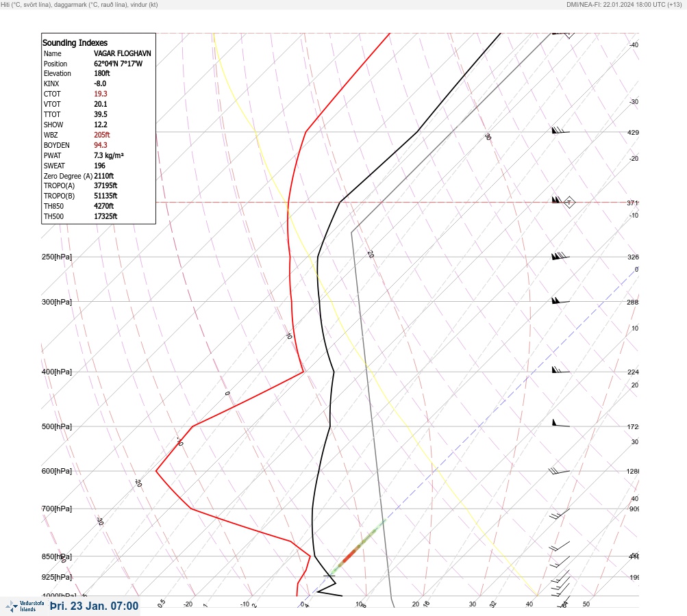
Task: Click the 600[hPa] pressure label
Action: (x=57, y=471)
